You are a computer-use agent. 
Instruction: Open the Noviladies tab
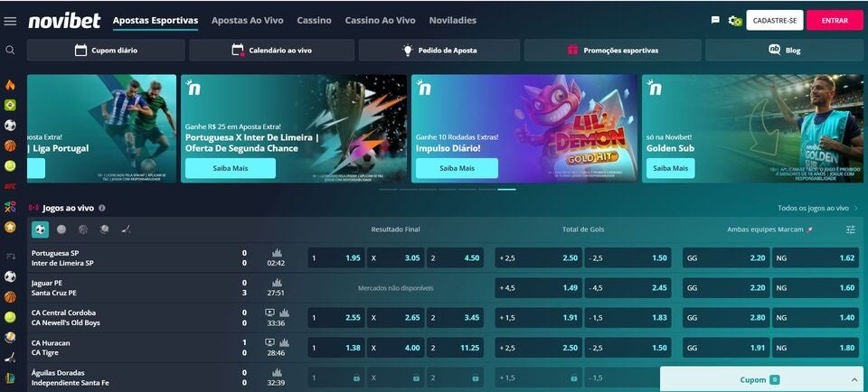coord(452,21)
